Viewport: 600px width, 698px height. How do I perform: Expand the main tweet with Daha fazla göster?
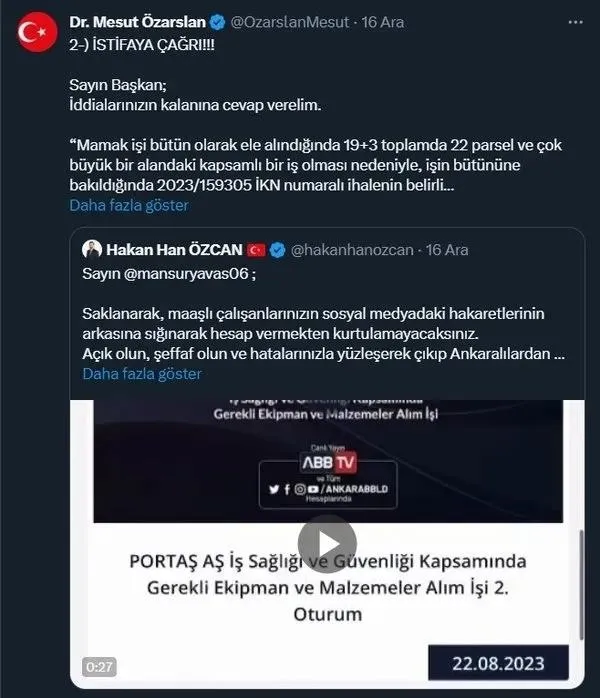(x=128, y=205)
